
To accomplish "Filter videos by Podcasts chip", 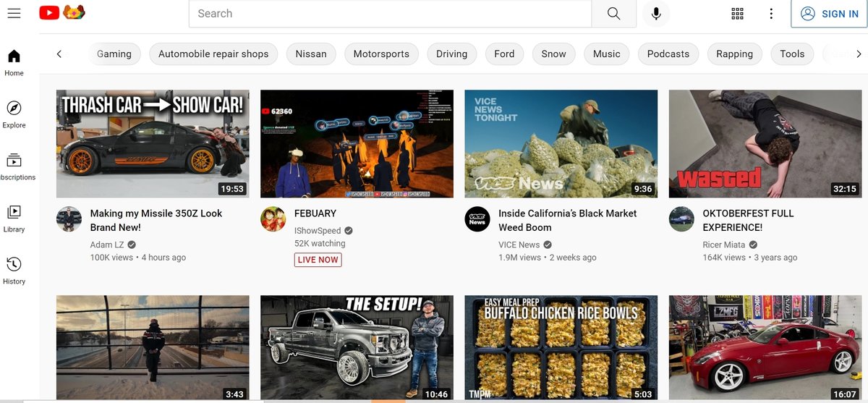I will (x=668, y=54).
